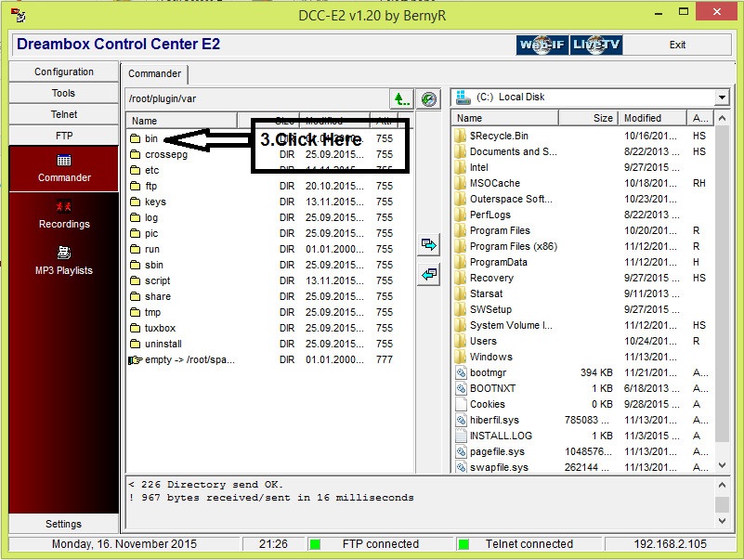Expand the Local Disk drive dropdown
Image resolution: width=744 pixels, height=560 pixels.
[x=722, y=98]
